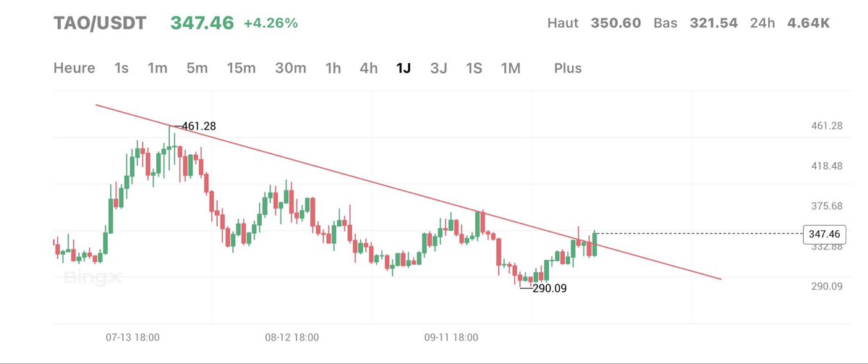This screenshot has width=868, height=364.
Task: Choose the 3J timeframe
Action: (x=438, y=68)
